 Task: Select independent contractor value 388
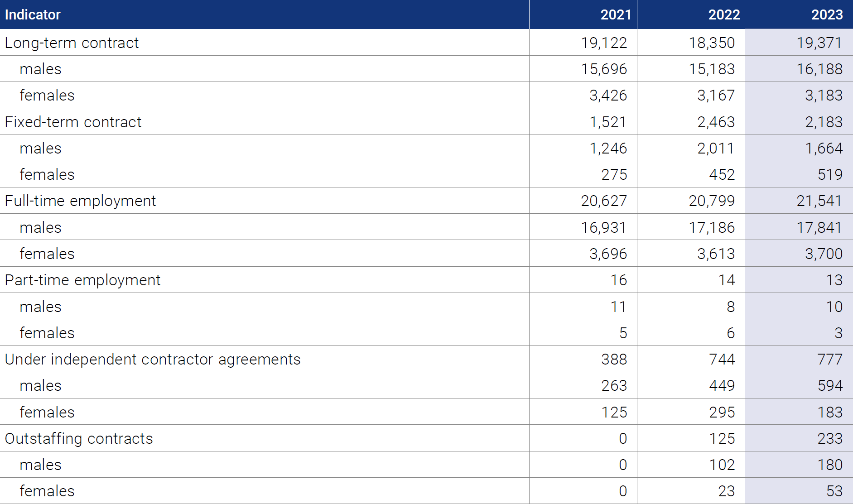[x=614, y=359]
